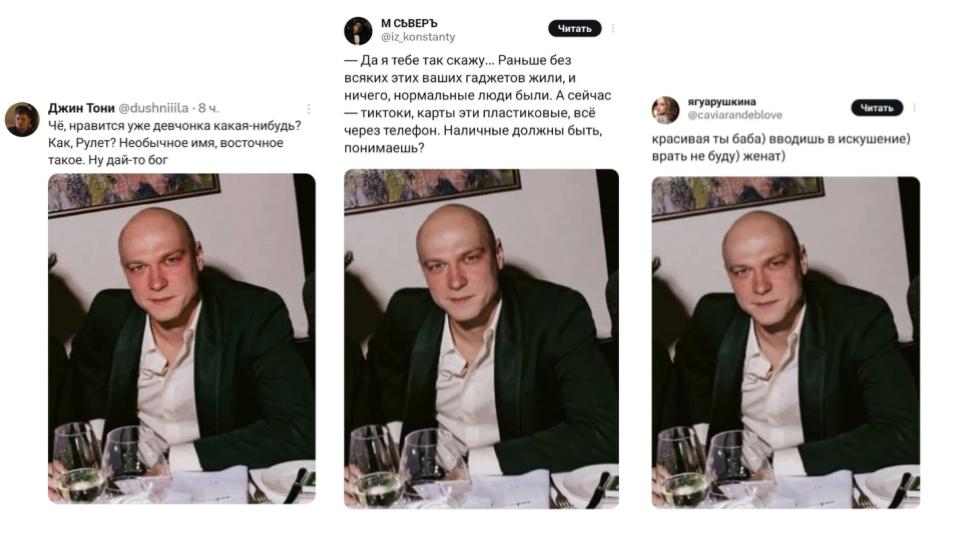The height and width of the screenshot is (540, 960).
Task: Click the М СЬВЕРЪ display name
Action: click(x=408, y=23)
